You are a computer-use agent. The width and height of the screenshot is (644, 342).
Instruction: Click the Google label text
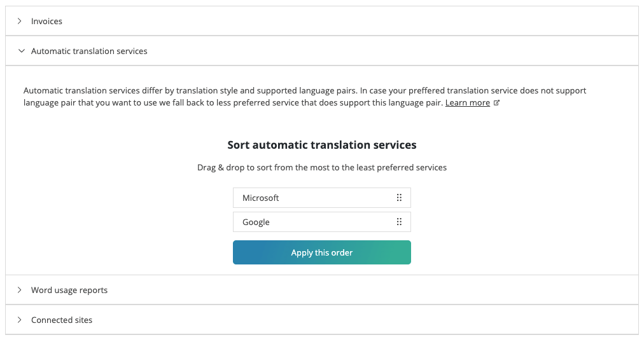click(x=256, y=222)
